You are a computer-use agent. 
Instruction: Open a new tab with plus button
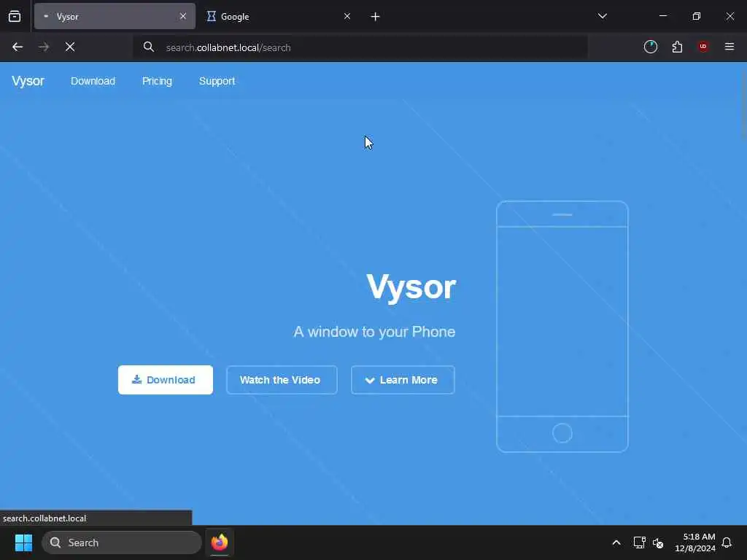[x=376, y=17]
